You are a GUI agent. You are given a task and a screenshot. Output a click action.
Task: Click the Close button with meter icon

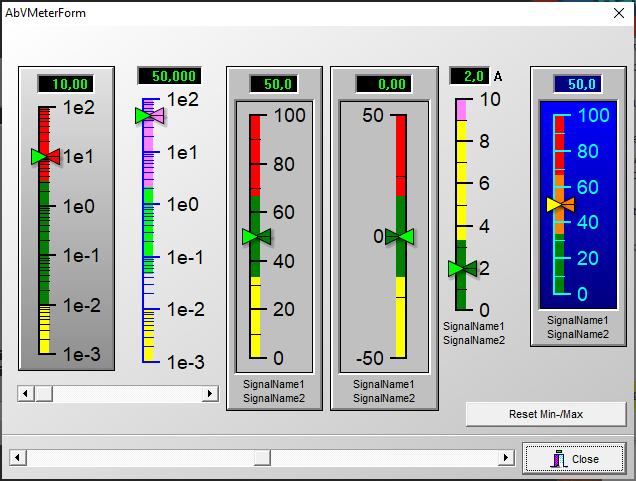[574, 458]
